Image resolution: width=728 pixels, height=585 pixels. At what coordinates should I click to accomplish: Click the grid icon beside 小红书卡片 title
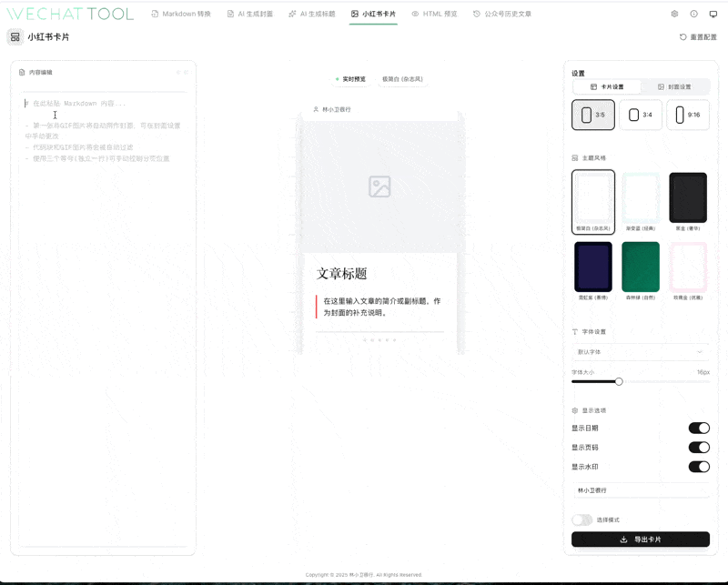15,37
